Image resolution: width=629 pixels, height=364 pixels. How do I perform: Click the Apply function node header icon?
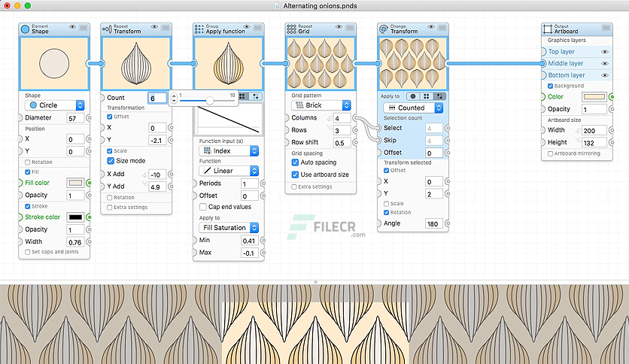pyautogui.click(x=199, y=29)
